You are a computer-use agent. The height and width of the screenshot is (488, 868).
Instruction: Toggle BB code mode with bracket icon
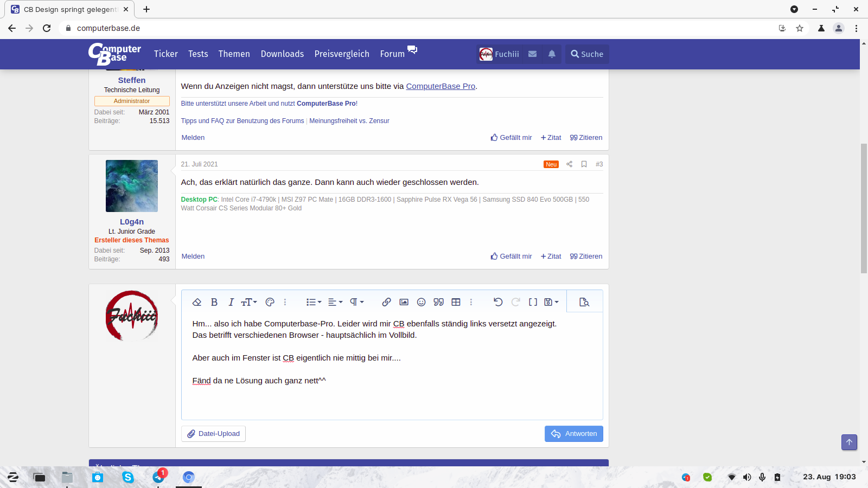pos(533,302)
